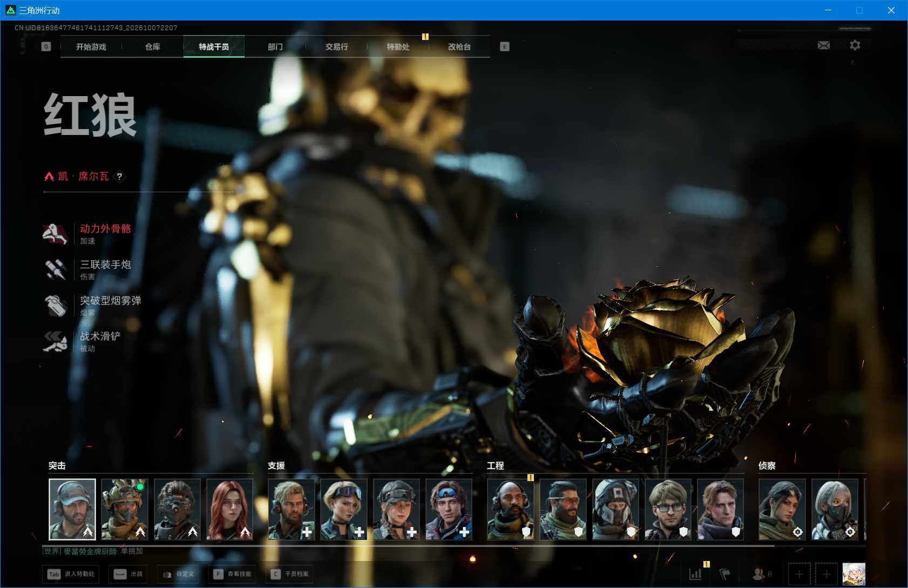
Task: Switch to the 仓库 tab
Action: 153,47
